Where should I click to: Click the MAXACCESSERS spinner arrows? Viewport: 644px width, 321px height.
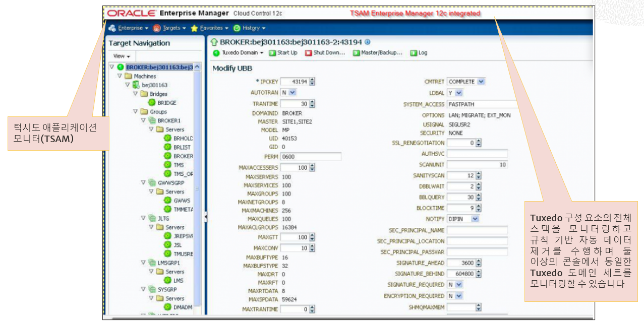point(313,167)
